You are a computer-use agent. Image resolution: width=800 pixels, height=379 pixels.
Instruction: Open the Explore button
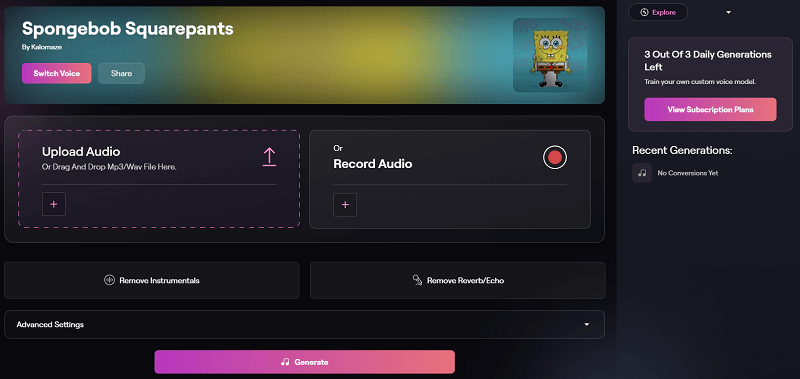(x=658, y=12)
